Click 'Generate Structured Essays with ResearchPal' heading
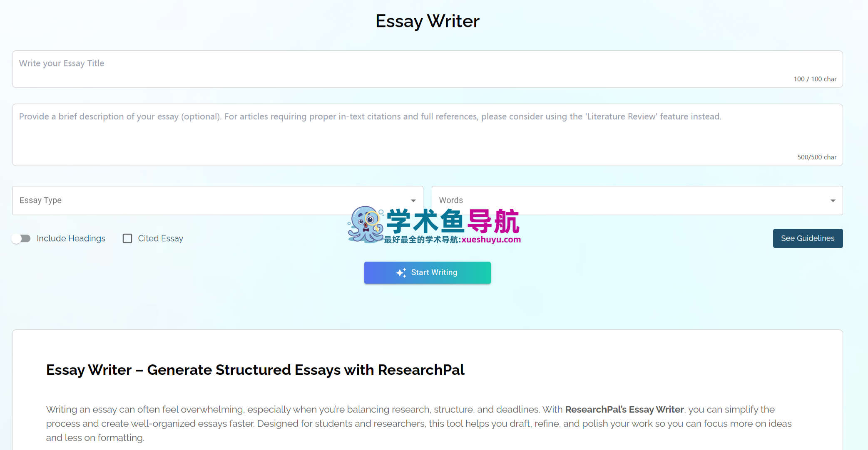Screen dimensions: 868x450 255,370
